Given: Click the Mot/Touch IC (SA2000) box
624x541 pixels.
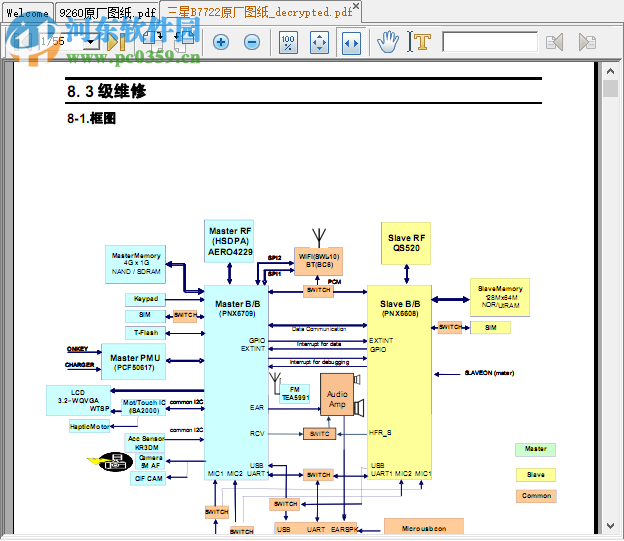Looking at the screenshot, I should pyautogui.click(x=144, y=407).
